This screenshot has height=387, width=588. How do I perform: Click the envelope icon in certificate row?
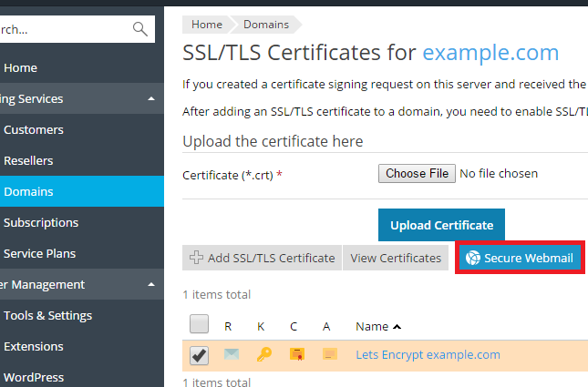[x=232, y=354]
